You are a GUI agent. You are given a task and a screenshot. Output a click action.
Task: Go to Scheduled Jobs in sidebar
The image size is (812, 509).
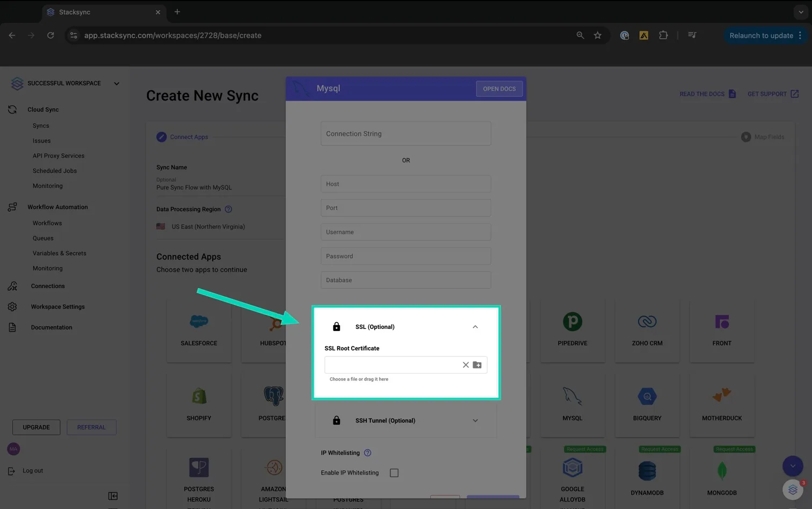point(55,171)
